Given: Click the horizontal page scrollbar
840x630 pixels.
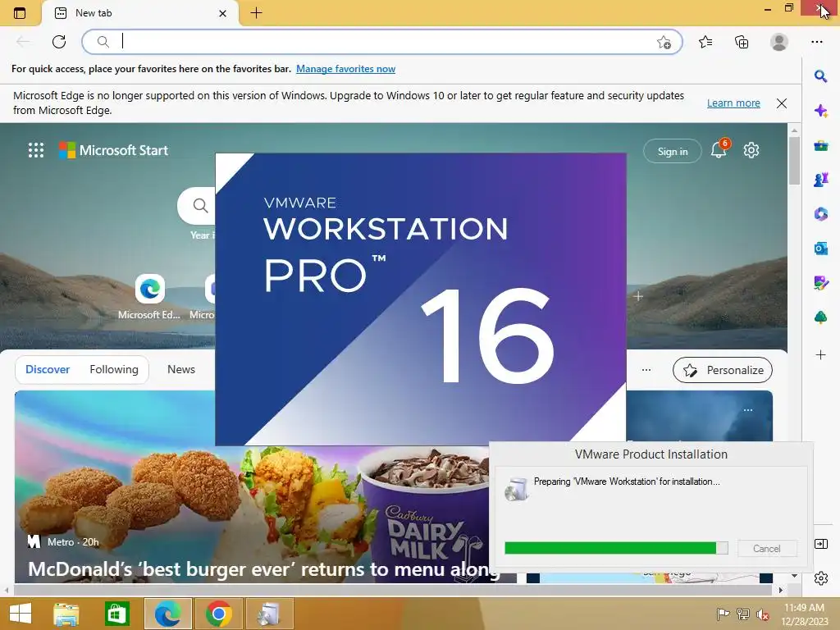Looking at the screenshot, I should (x=393, y=591).
